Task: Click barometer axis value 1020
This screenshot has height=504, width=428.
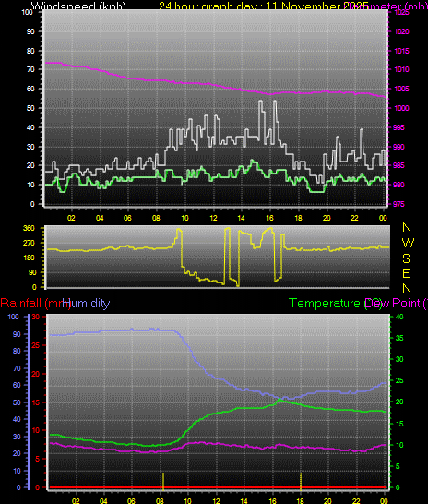Action: 401,31
